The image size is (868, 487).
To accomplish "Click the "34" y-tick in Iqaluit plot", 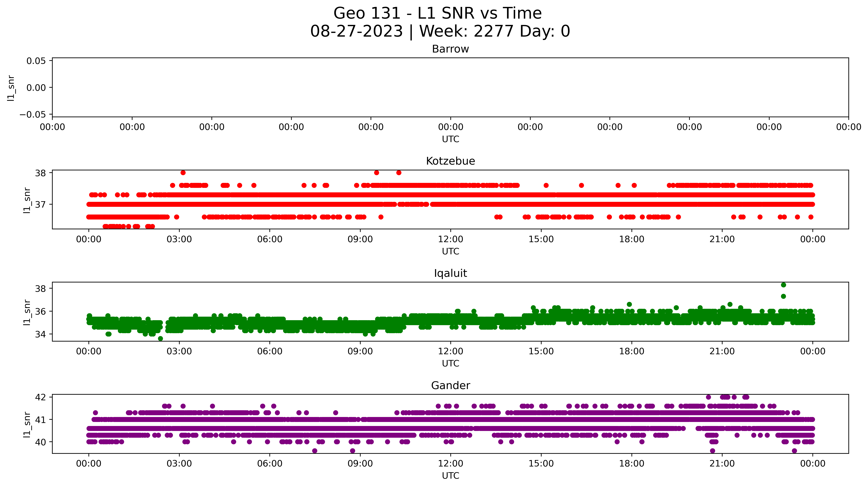I will (40, 334).
